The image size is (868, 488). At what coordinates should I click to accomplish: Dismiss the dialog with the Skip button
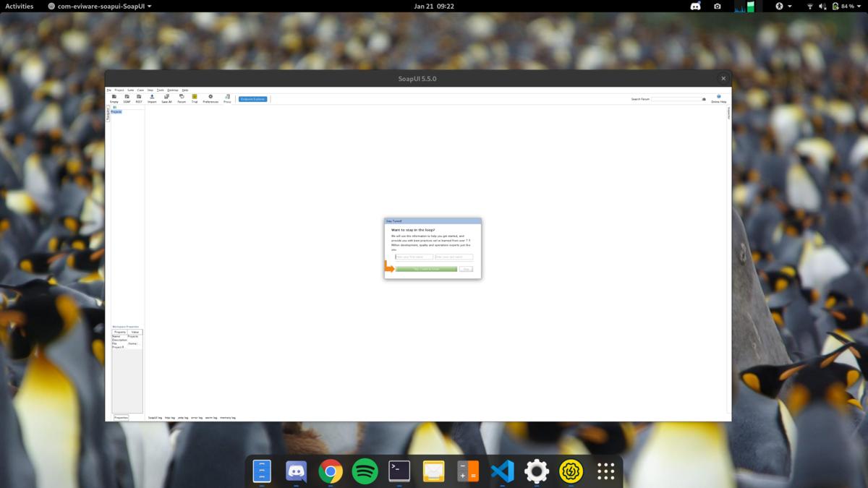click(x=467, y=268)
